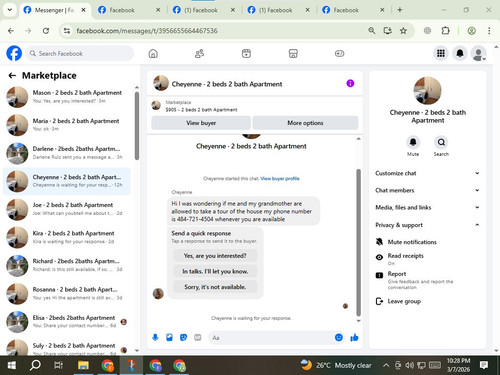Open the Facebook logo home link
500x375 pixels.
point(14,53)
